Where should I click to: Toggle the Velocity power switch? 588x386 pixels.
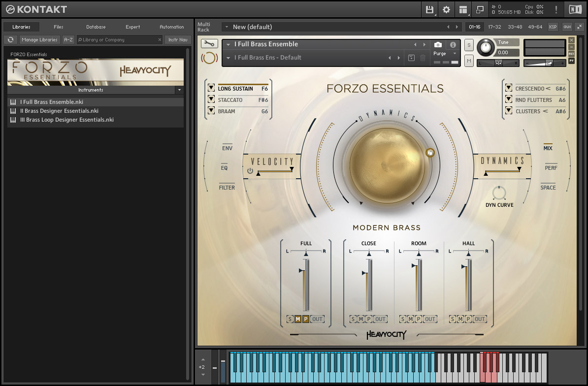pyautogui.click(x=250, y=171)
